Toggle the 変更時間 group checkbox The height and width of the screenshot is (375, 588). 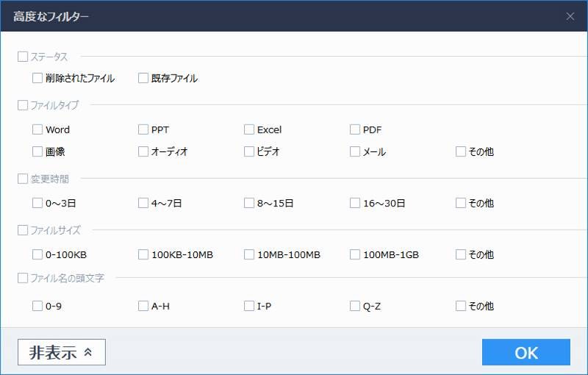(23, 178)
